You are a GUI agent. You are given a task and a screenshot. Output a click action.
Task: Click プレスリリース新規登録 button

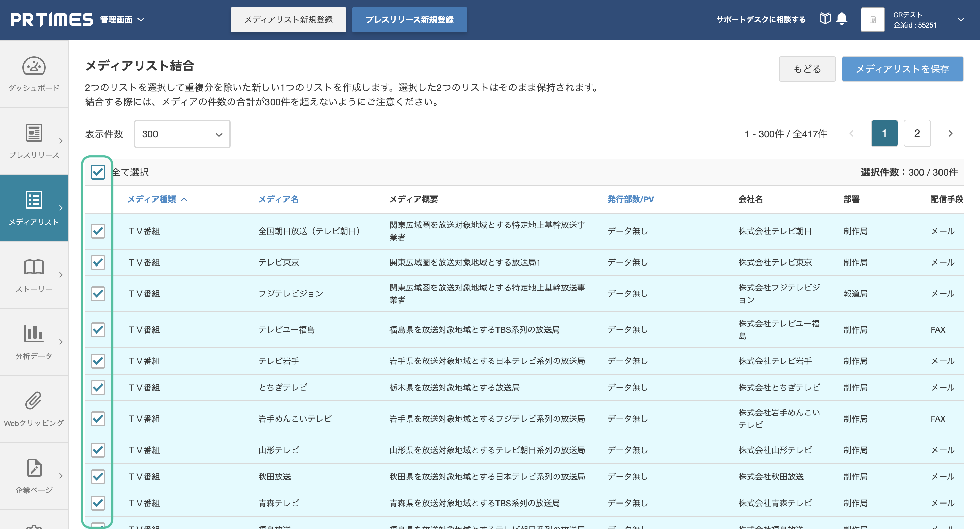[409, 19]
